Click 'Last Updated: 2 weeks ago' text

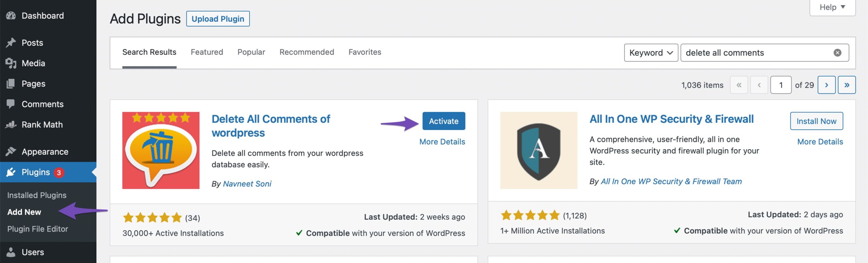[x=414, y=217]
